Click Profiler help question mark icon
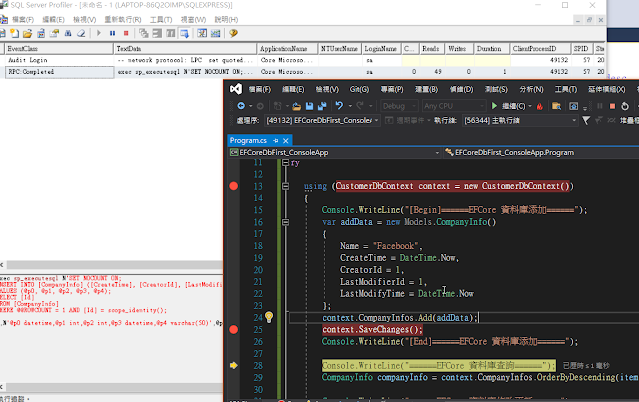Screen dimensions: 639x402 point(233,33)
